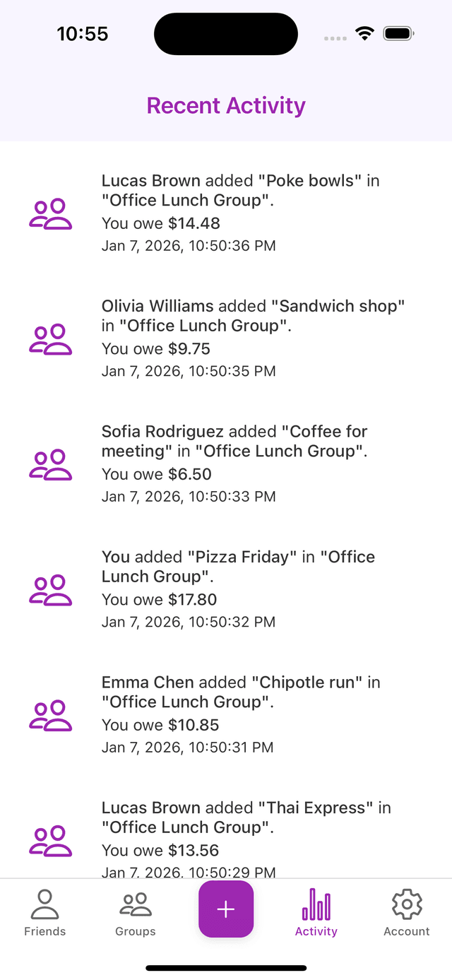Tap group icon beside Poke bowls entry
This screenshot has height=980, width=452.
click(50, 213)
